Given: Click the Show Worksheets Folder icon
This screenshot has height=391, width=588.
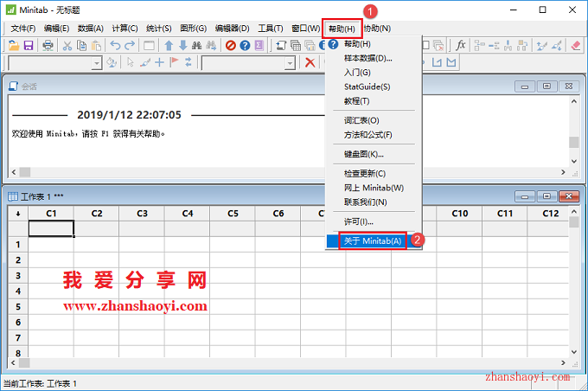Looking at the screenshot, I should coord(296,45).
